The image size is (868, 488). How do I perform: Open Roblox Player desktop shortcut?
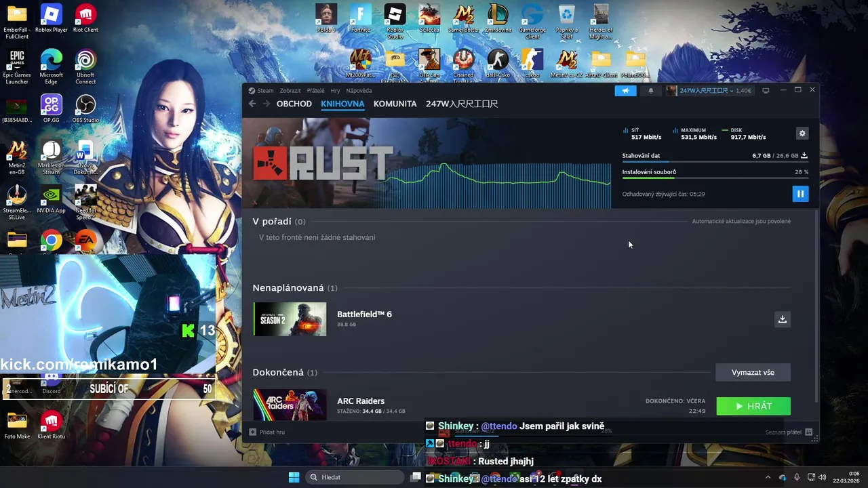52,18
